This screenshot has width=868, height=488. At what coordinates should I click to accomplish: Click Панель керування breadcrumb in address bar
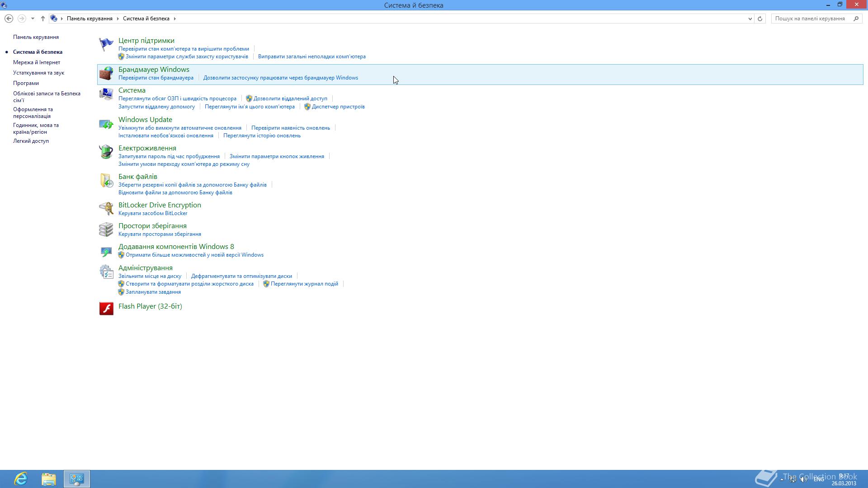click(x=90, y=19)
